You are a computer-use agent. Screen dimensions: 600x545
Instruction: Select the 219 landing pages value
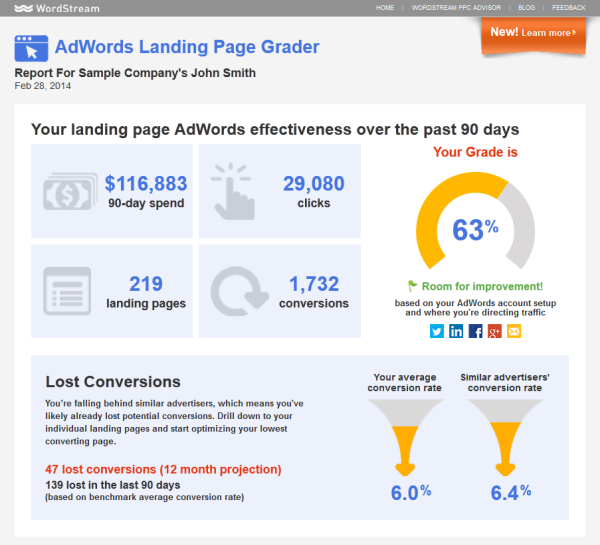click(x=146, y=284)
